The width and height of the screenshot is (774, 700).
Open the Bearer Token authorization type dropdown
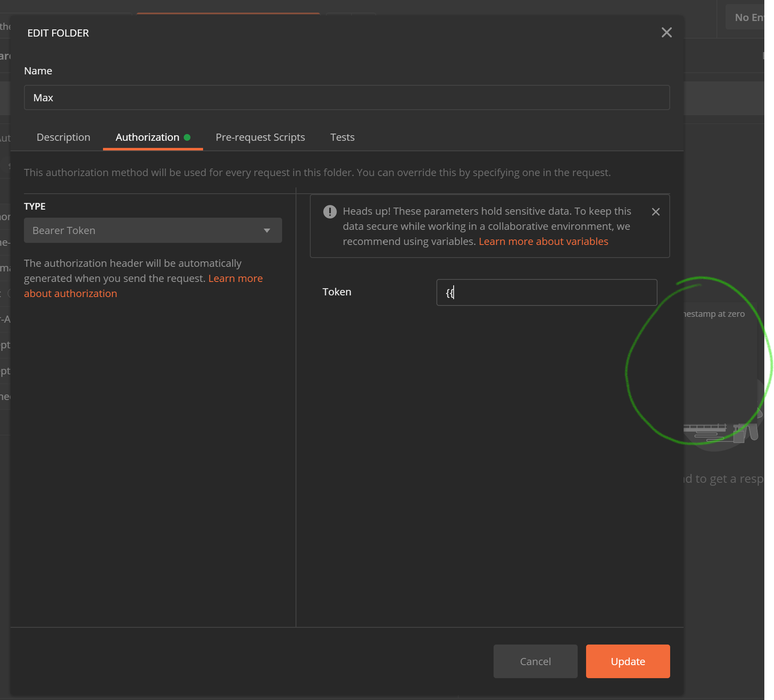click(153, 230)
